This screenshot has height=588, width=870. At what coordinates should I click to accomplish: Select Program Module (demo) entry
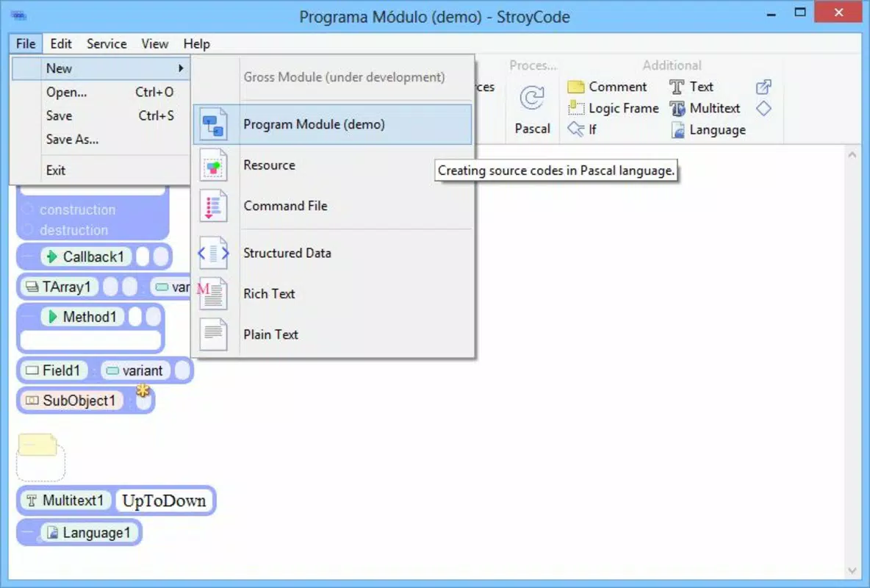coord(333,124)
